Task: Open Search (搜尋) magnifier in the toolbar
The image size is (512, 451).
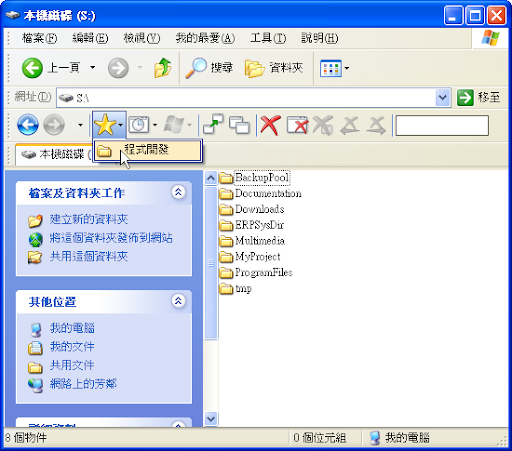Action: [196, 68]
